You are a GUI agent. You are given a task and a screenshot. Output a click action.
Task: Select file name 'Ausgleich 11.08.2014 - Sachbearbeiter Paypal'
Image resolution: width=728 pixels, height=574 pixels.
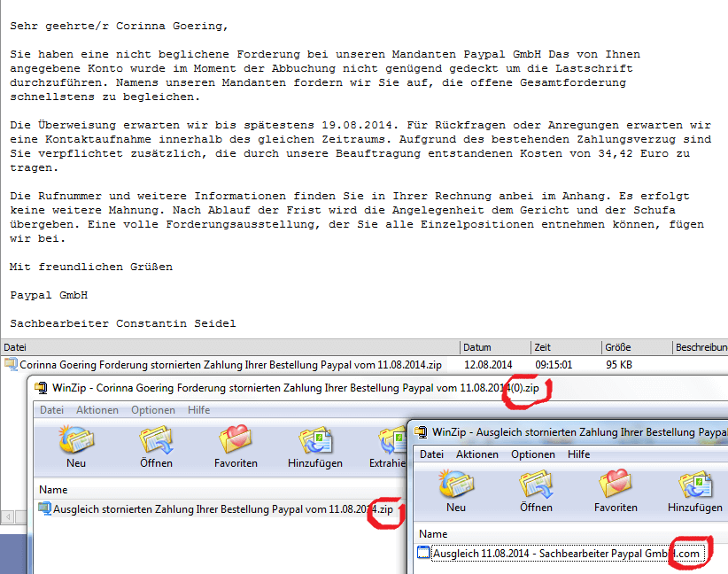click(x=566, y=553)
